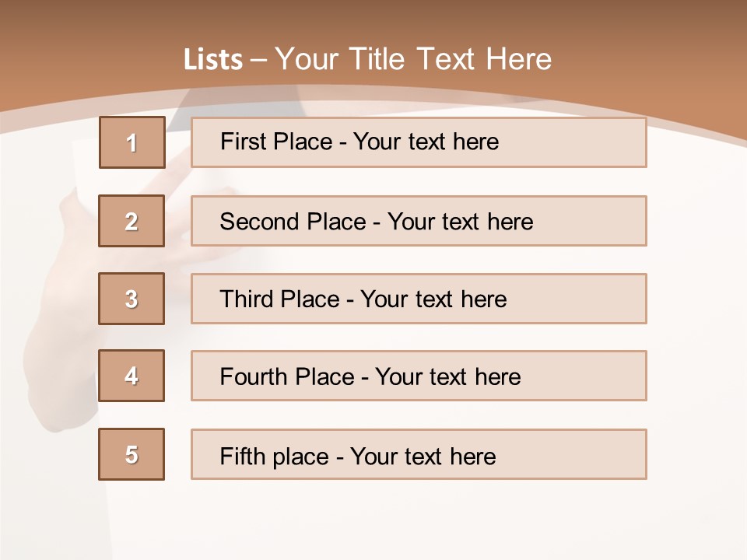This screenshot has height=560, width=747.
Task: Select the number 2 box
Action: click(132, 221)
